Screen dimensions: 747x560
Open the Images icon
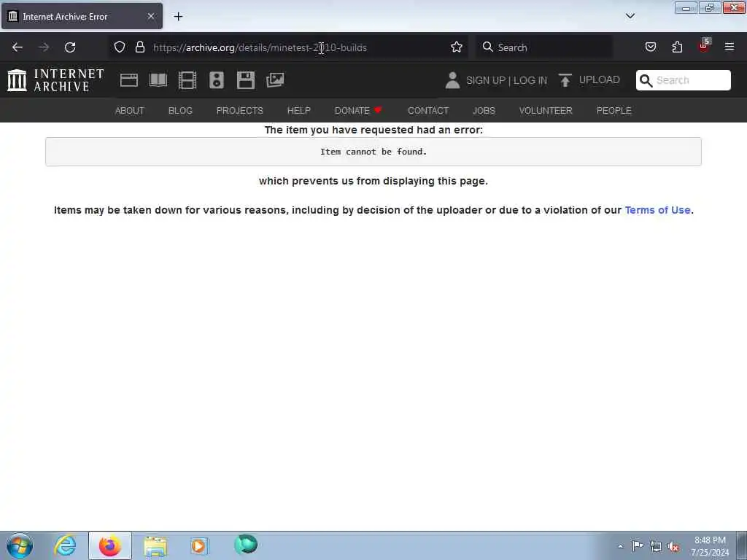pyautogui.click(x=275, y=80)
